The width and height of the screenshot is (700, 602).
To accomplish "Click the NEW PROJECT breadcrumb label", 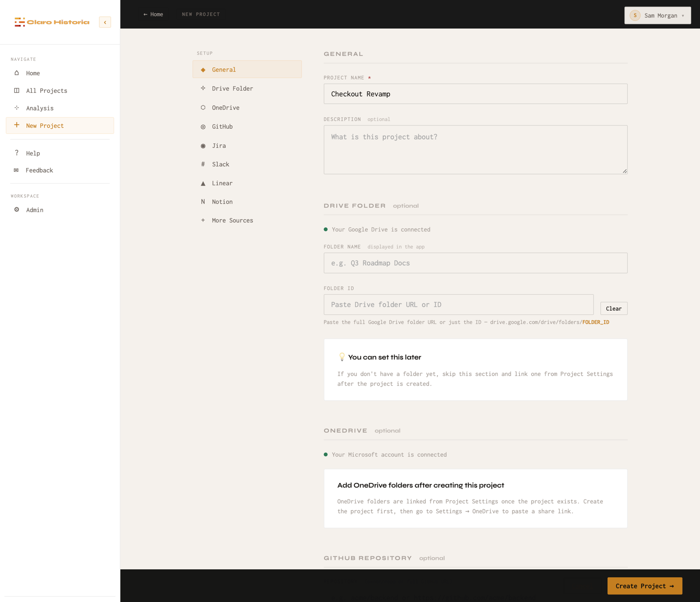I will coord(201,14).
